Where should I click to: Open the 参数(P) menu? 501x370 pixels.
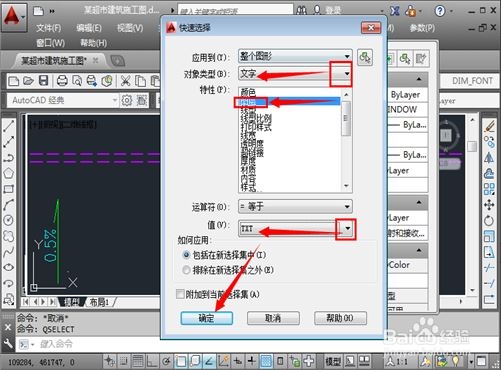[422, 28]
